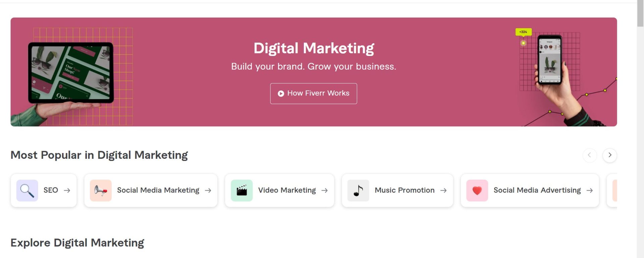
Task: Click the arrow icon next to SEO
Action: (67, 190)
